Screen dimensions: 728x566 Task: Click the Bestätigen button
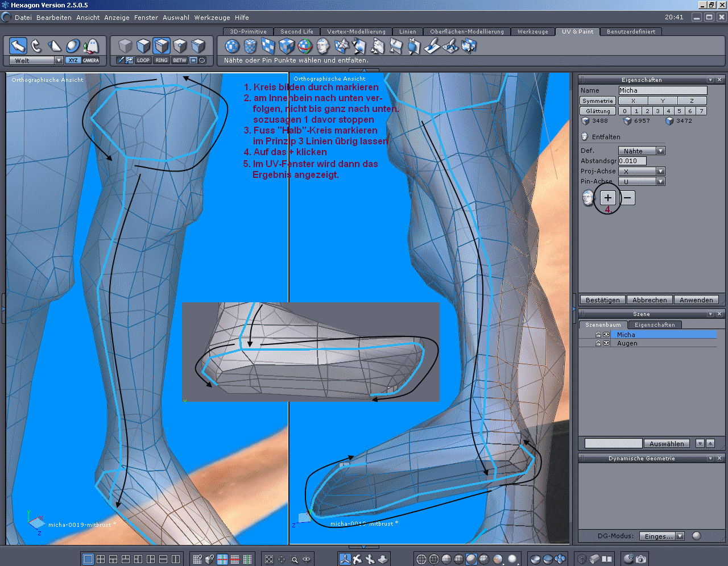pyautogui.click(x=602, y=300)
